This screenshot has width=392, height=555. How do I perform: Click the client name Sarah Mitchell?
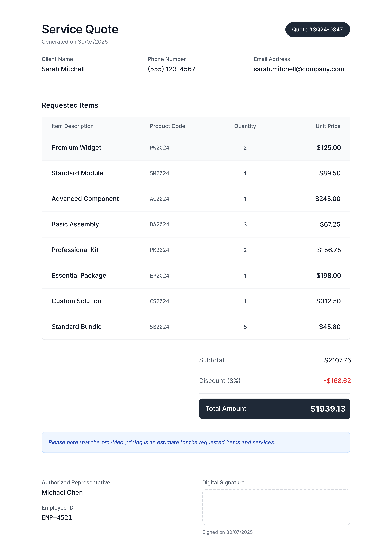click(x=63, y=69)
